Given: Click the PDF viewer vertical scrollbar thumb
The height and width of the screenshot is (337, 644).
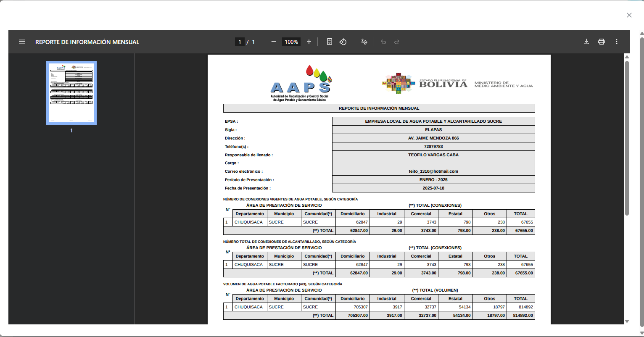Looking at the screenshot, I should (x=627, y=139).
